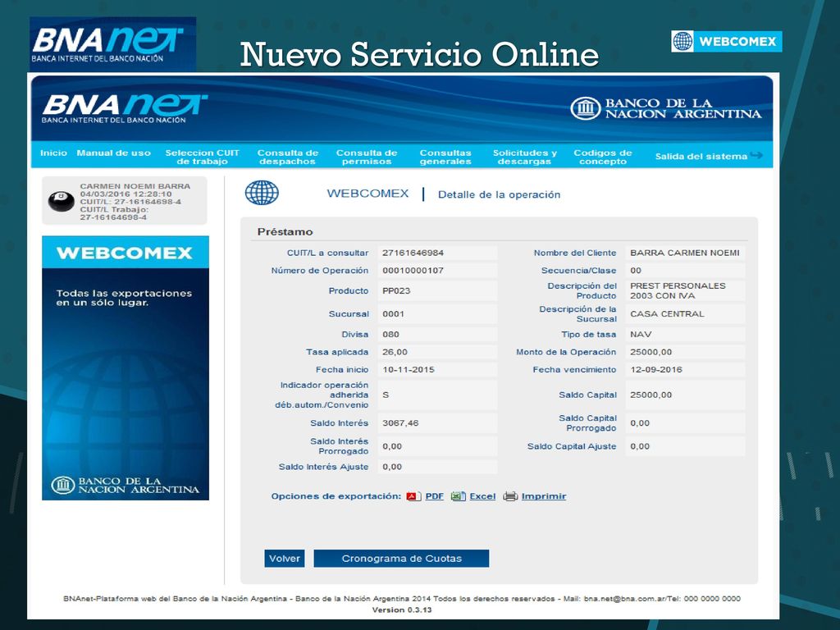Click Sucursal value 0001
The width and height of the screenshot is (840, 630).
coord(438,314)
